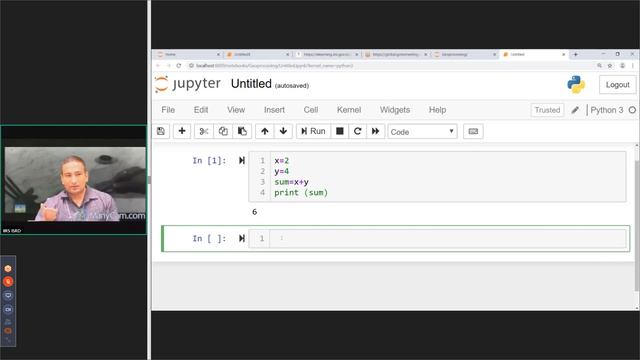
Task: Go back in the browser
Action: pyautogui.click(x=158, y=65)
